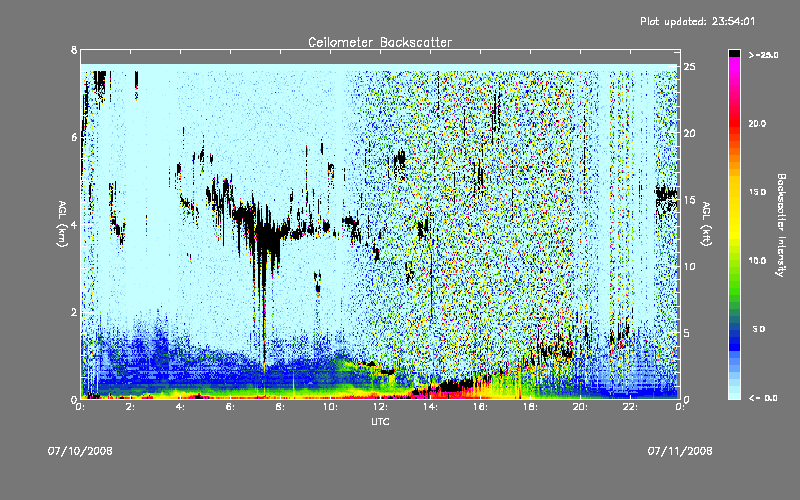
Task: Click the '22:' hour label on time axis
Action: point(630,407)
